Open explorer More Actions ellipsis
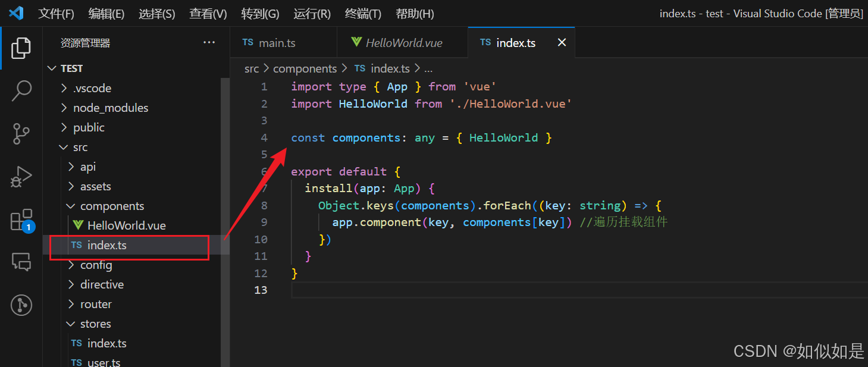Viewport: 868px width, 367px height. 209,42
